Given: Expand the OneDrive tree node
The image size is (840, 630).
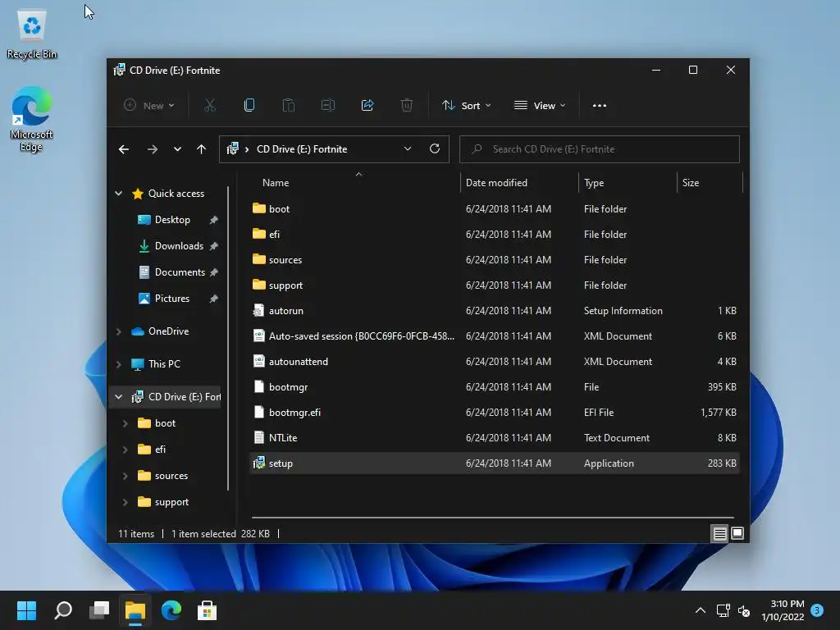Looking at the screenshot, I should pyautogui.click(x=118, y=331).
